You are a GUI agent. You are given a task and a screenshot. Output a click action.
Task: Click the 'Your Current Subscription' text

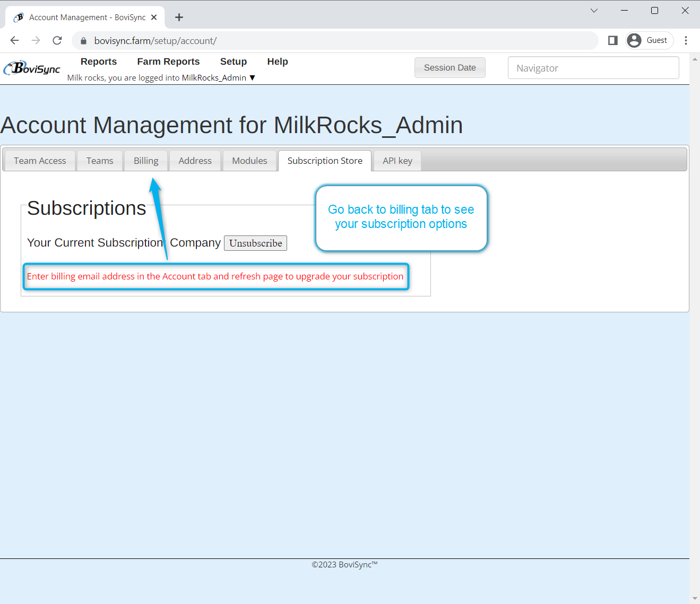coord(95,243)
